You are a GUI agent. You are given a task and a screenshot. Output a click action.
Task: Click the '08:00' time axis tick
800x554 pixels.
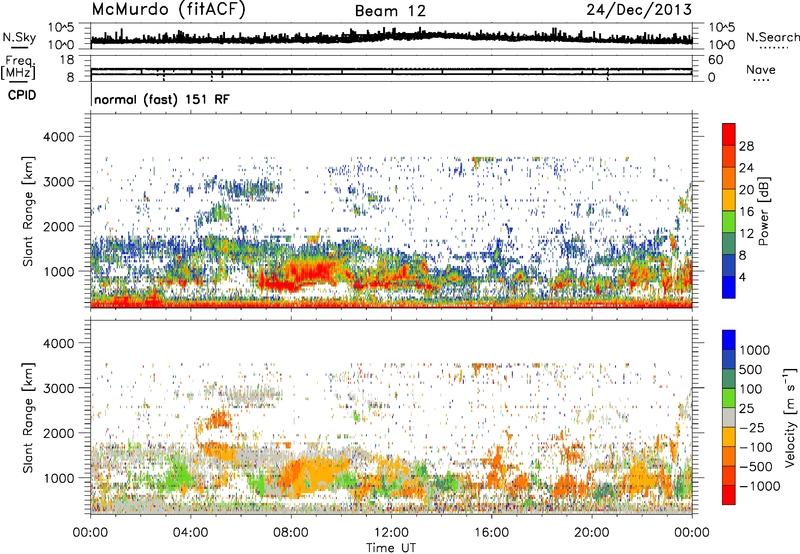(x=291, y=532)
